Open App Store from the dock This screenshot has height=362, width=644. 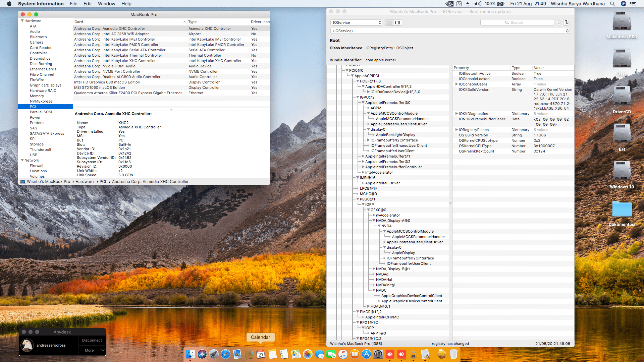click(366, 354)
